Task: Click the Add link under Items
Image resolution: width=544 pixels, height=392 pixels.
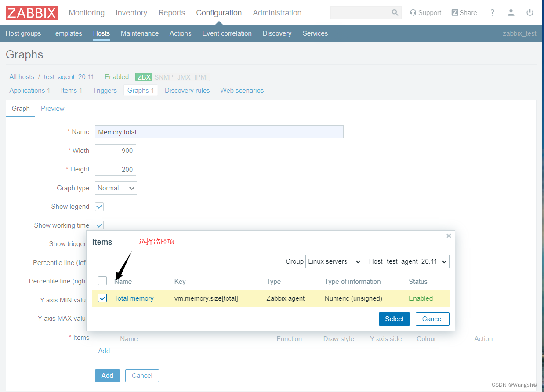Action: (104, 351)
